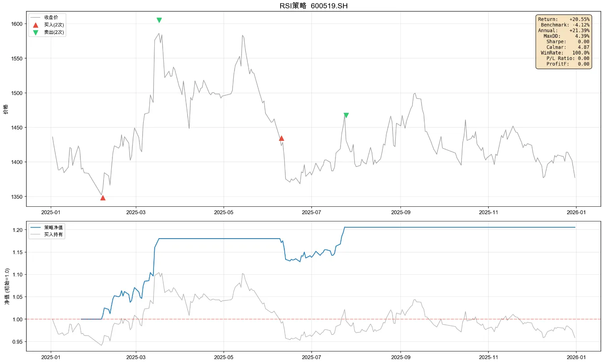Image resolution: width=603 pixels, height=364 pixels.
Task: Click the 1600 tick on the price axis
Action: (x=17, y=24)
